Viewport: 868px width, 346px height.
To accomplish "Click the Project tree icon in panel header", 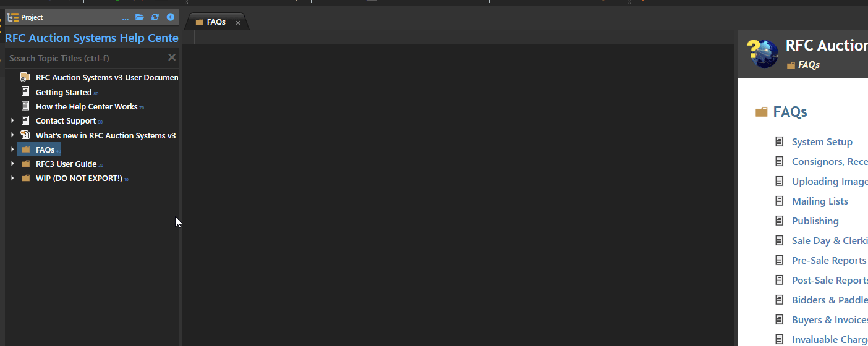I will 13,17.
